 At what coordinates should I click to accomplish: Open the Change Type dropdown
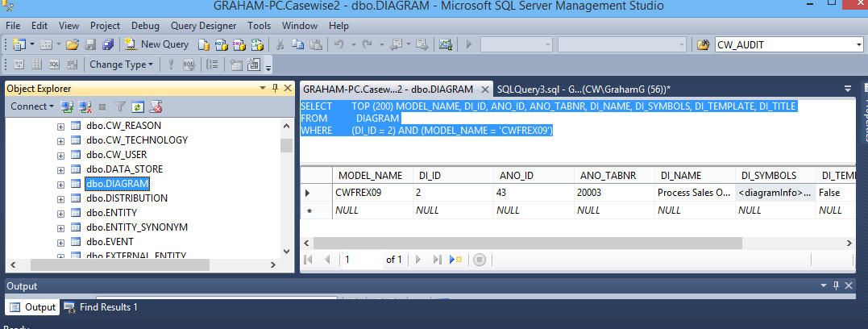pos(121,65)
